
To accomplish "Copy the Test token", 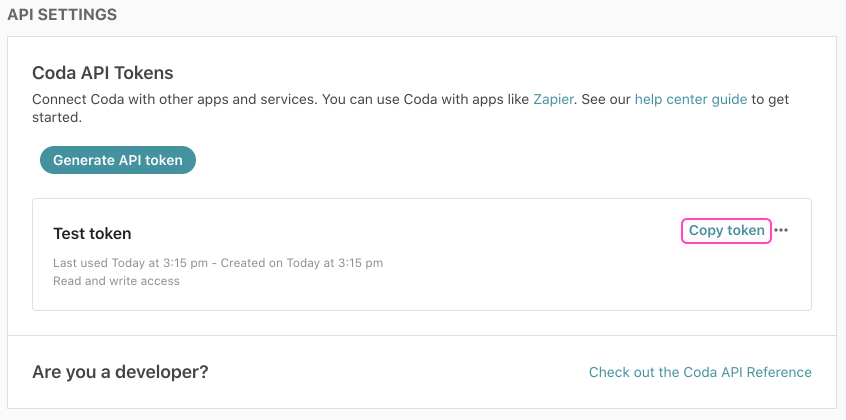I will click(726, 231).
